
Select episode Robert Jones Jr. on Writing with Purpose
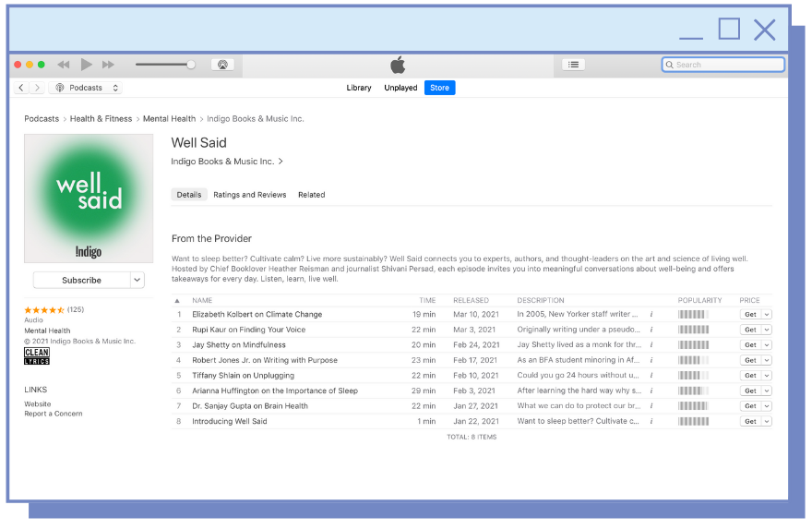265,360
